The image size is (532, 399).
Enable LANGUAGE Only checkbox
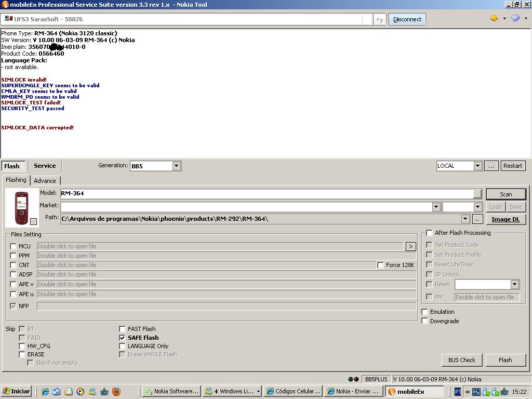(x=122, y=347)
